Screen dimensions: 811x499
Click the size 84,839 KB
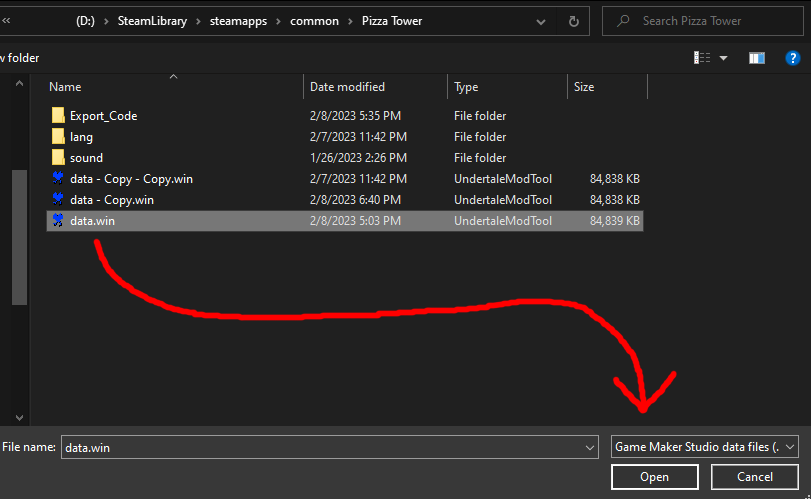pos(615,221)
